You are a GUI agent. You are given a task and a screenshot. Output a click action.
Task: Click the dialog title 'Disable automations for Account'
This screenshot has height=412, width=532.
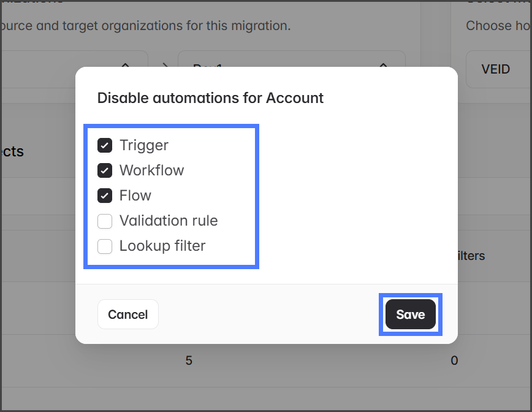[x=210, y=98]
